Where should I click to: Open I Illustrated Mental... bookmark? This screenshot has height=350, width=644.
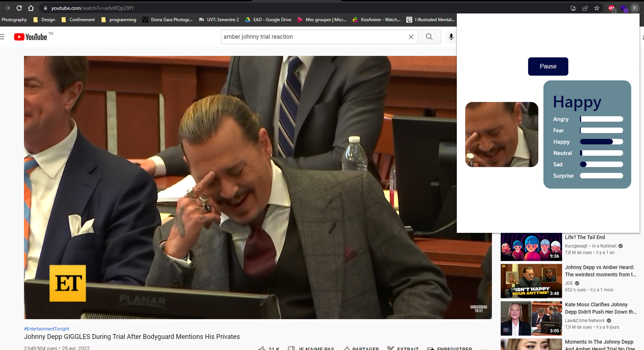coord(431,20)
